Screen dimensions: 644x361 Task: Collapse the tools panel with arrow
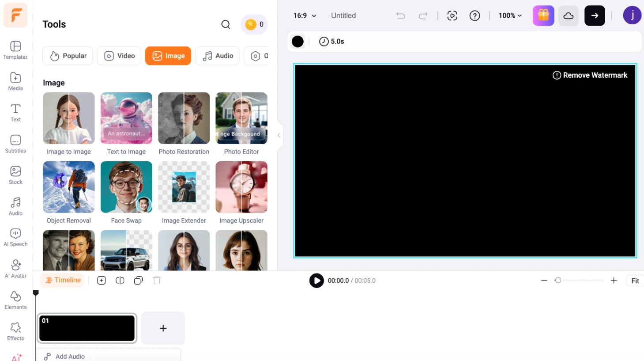click(279, 135)
